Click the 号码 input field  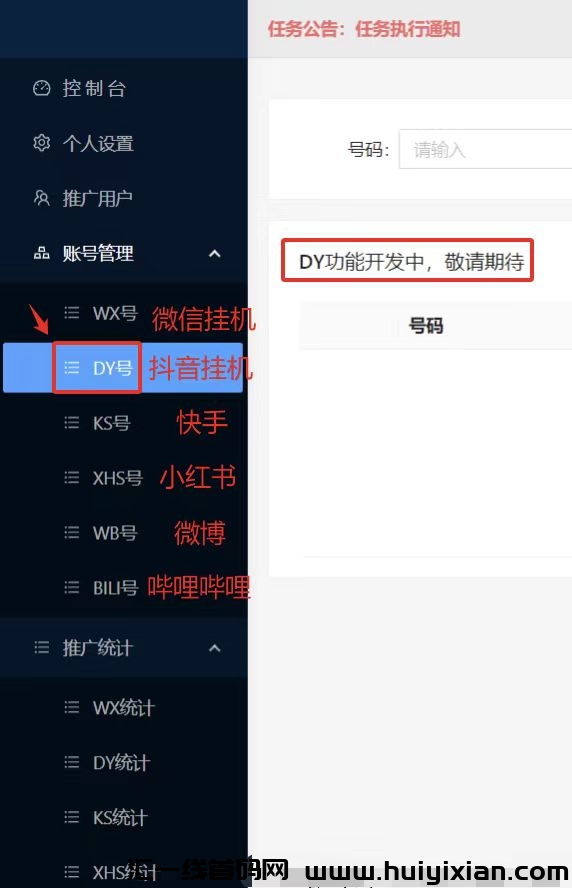click(x=485, y=149)
